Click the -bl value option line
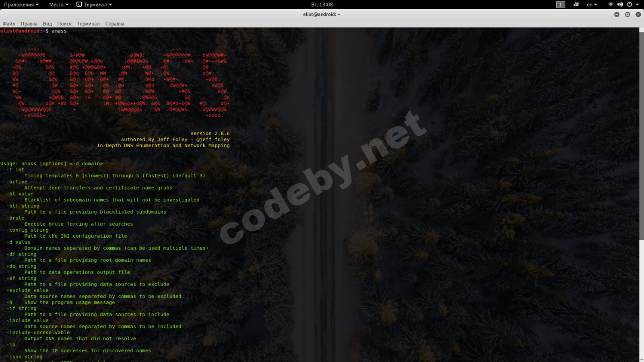Image resolution: width=644 pixels, height=362 pixels. [20, 194]
